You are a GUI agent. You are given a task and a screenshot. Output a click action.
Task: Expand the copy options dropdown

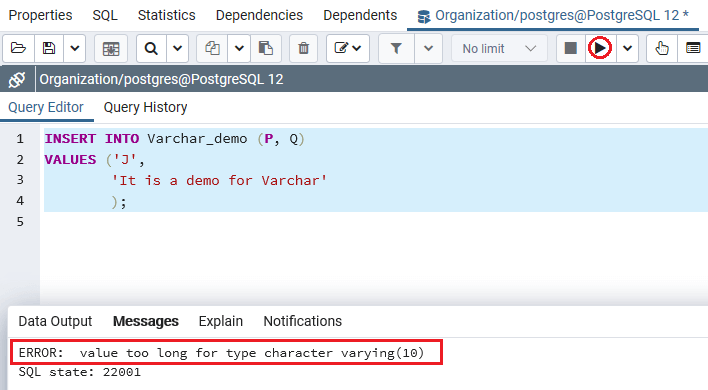click(x=239, y=48)
